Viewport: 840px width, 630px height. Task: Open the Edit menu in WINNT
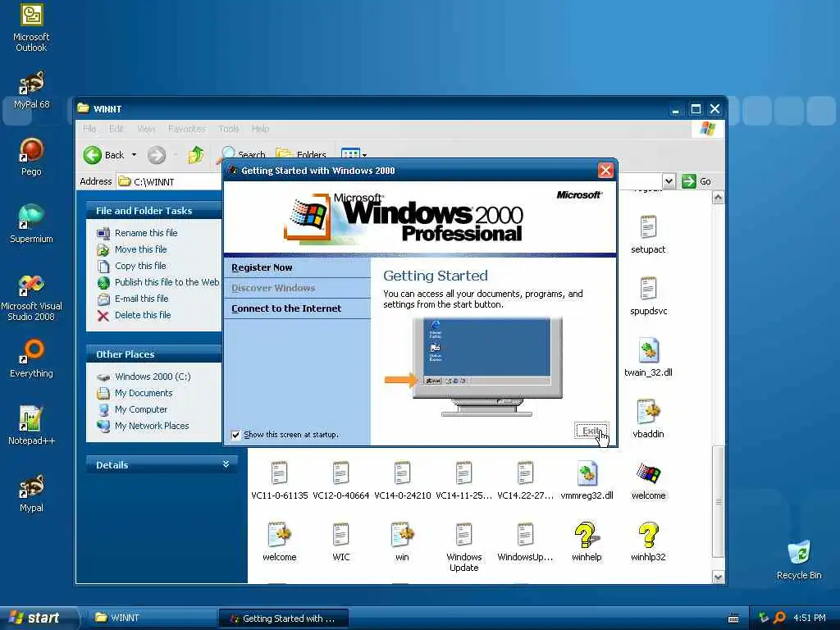116,129
